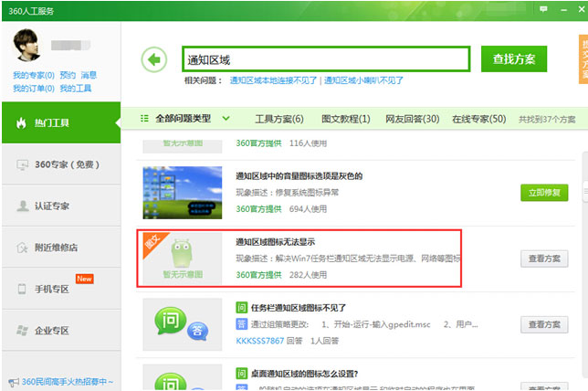Open 我的订单(0) link

(34, 89)
